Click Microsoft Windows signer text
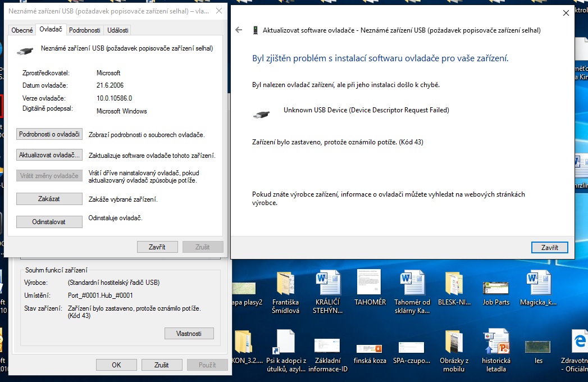Image resolution: width=588 pixels, height=382 pixels. pos(121,111)
